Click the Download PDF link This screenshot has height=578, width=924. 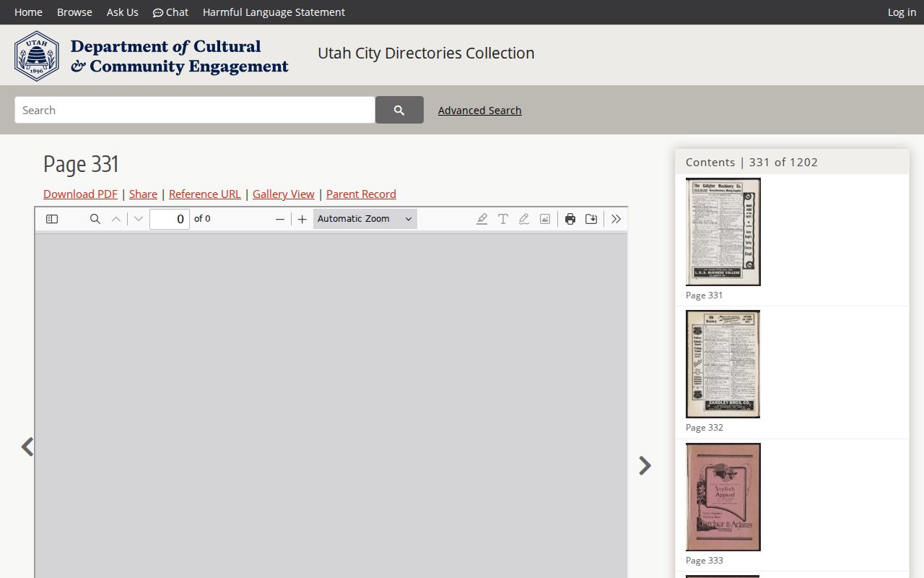(80, 194)
